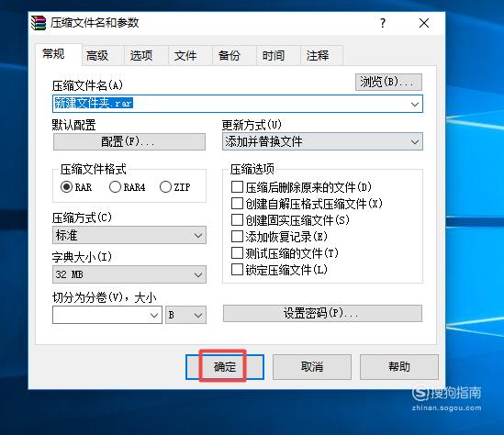504x435 pixels.
Task: Click the 设置密码(P)... button
Action: 322,313
